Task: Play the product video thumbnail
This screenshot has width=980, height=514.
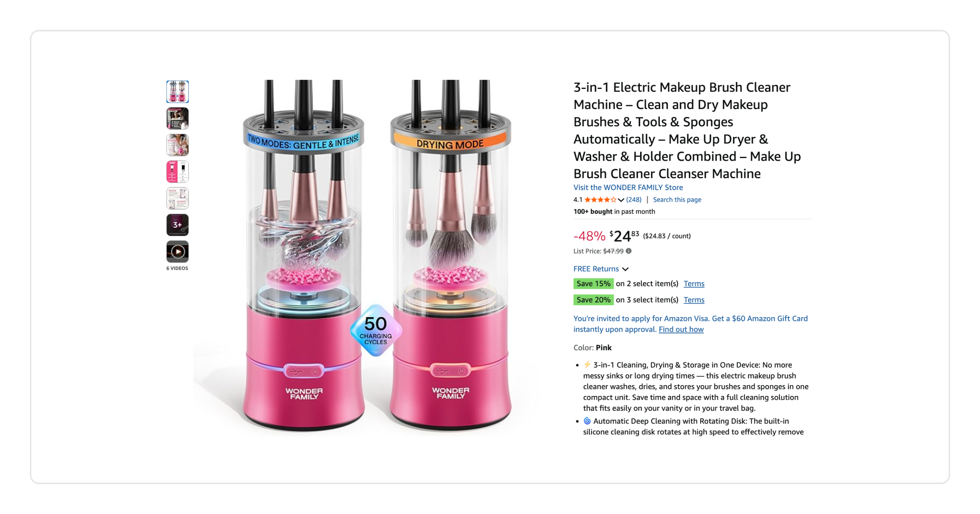Action: [177, 251]
